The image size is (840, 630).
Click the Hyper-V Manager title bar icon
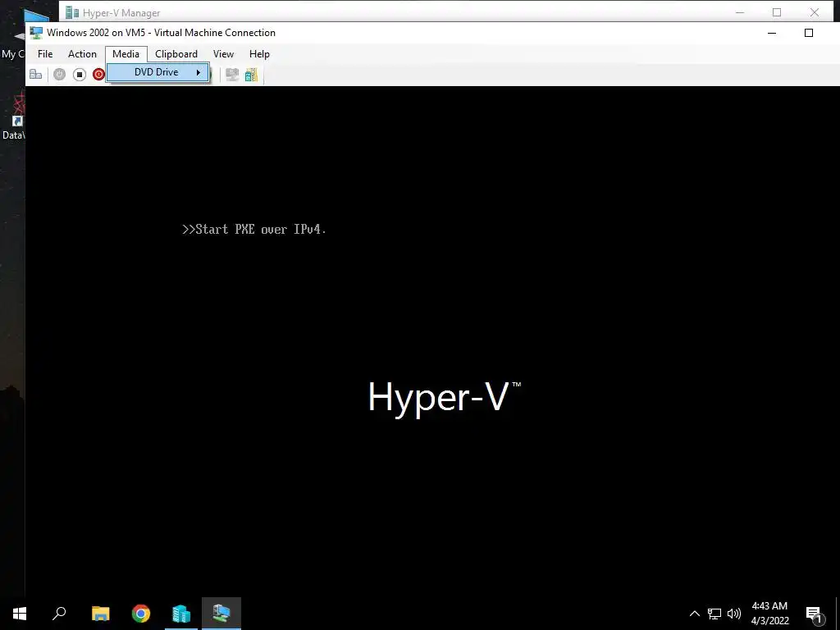click(x=72, y=12)
